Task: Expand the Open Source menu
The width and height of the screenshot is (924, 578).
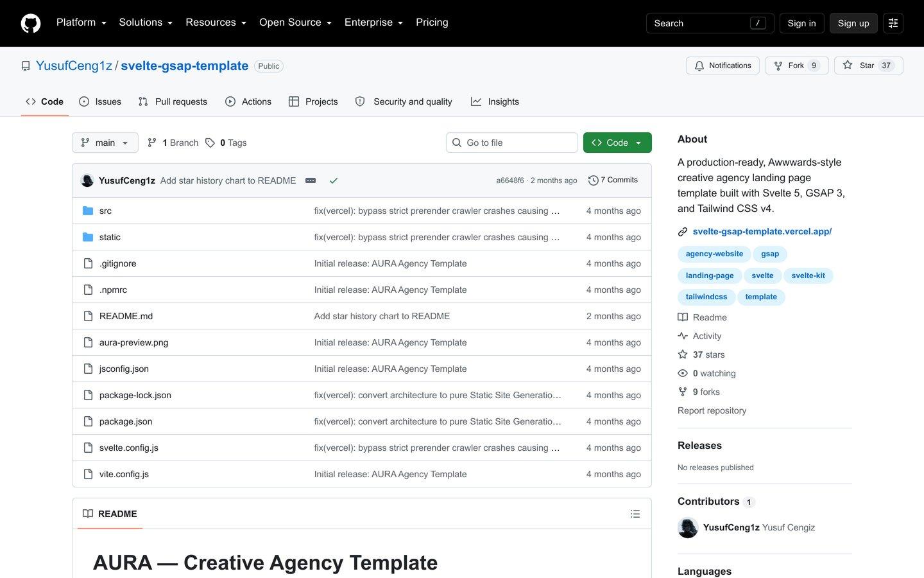Action: click(296, 22)
